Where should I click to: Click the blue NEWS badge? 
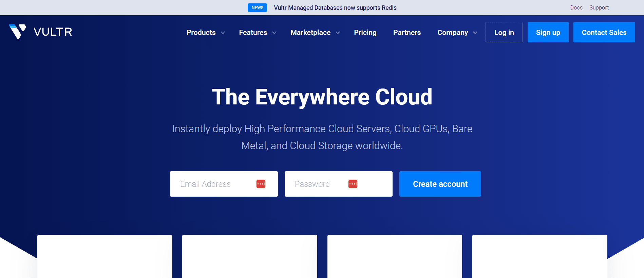pyautogui.click(x=257, y=7)
